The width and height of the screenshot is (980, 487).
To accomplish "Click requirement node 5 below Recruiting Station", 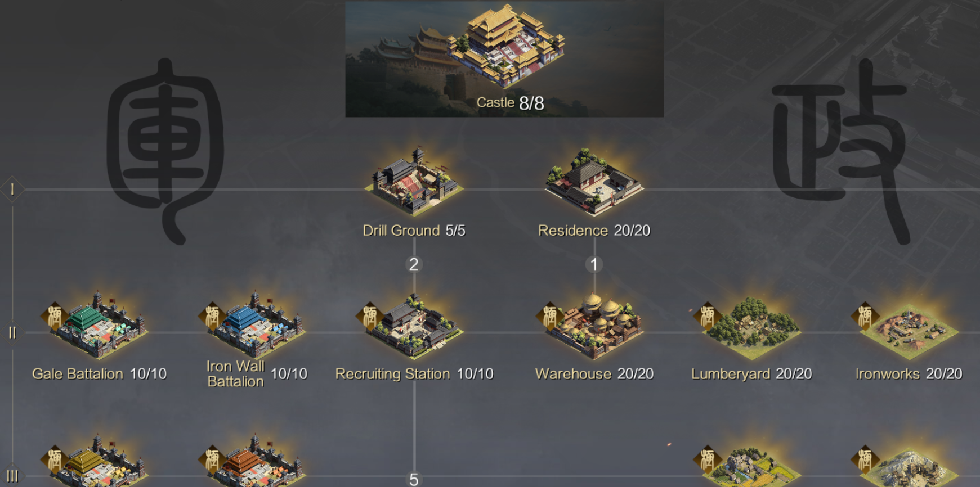I will [414, 479].
